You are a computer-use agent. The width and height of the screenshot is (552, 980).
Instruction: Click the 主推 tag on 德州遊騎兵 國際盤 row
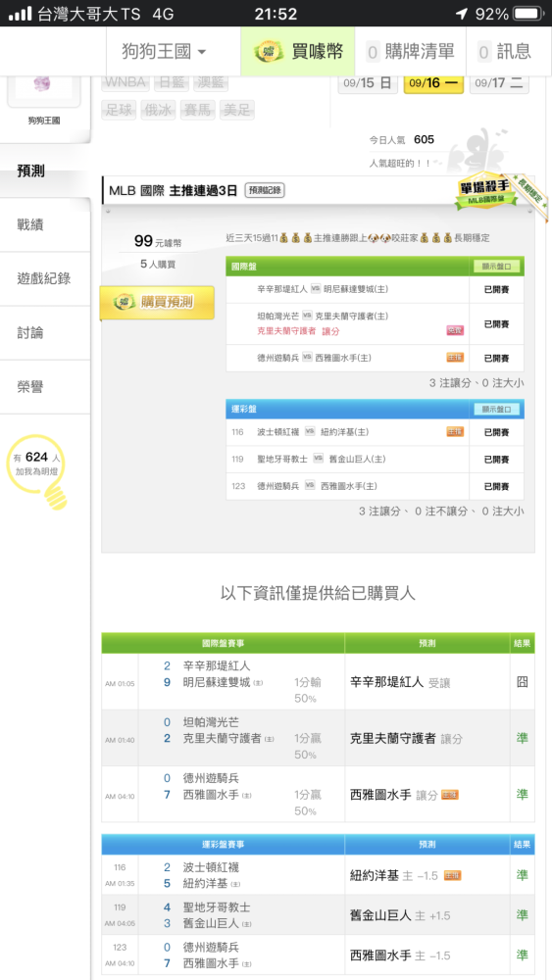click(x=455, y=358)
